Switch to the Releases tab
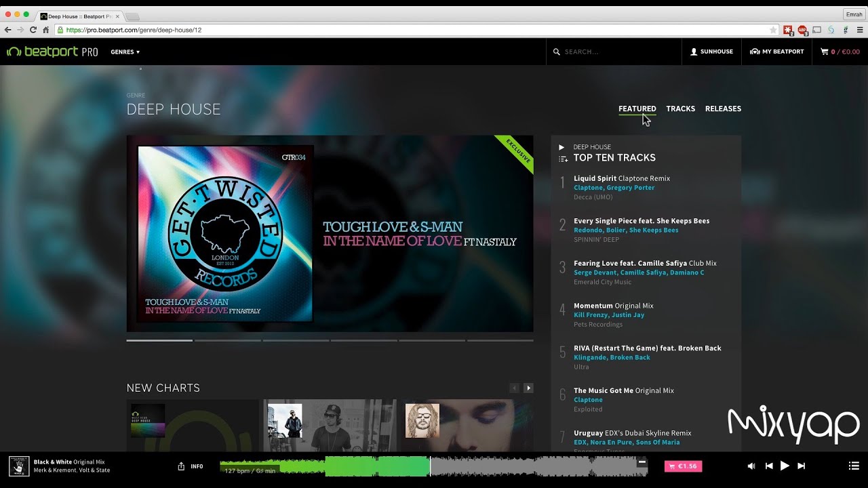 pyautogui.click(x=723, y=108)
